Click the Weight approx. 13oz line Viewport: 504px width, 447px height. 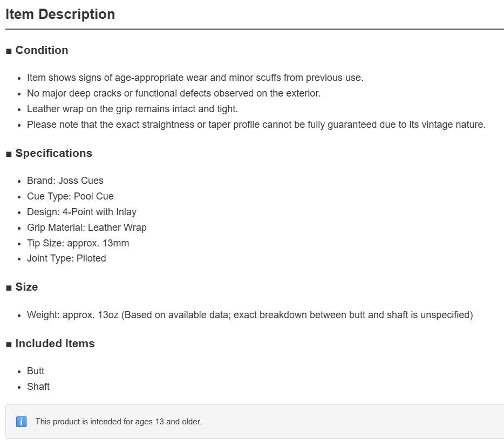coord(250,315)
